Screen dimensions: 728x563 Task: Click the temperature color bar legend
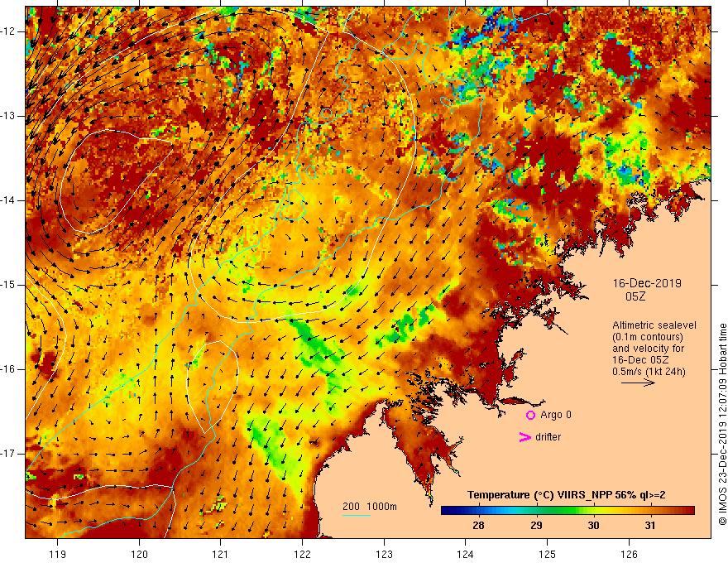tap(568, 511)
